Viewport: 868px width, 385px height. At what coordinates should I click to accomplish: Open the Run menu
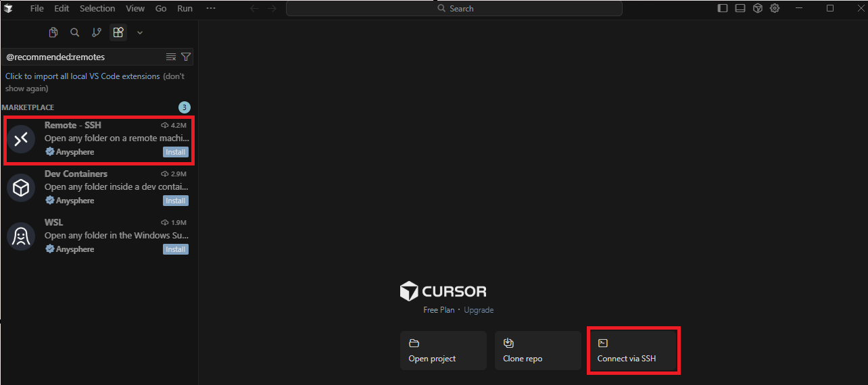[x=185, y=9]
